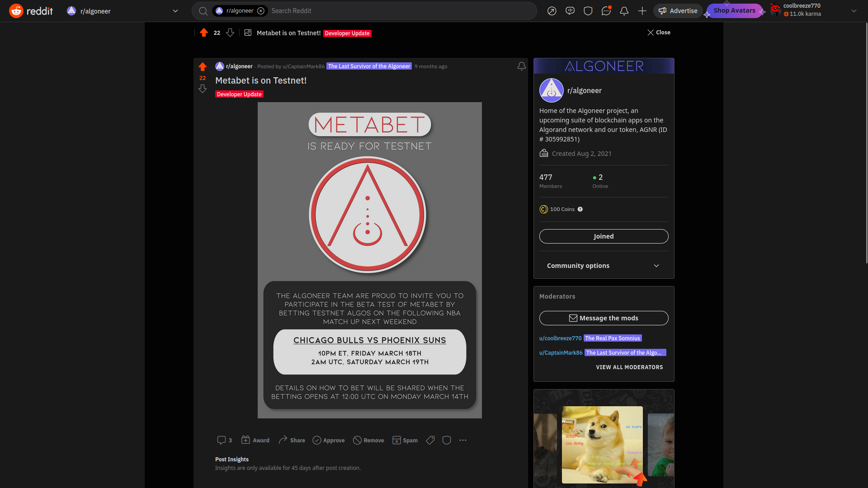Share the Metabet post

(292, 440)
